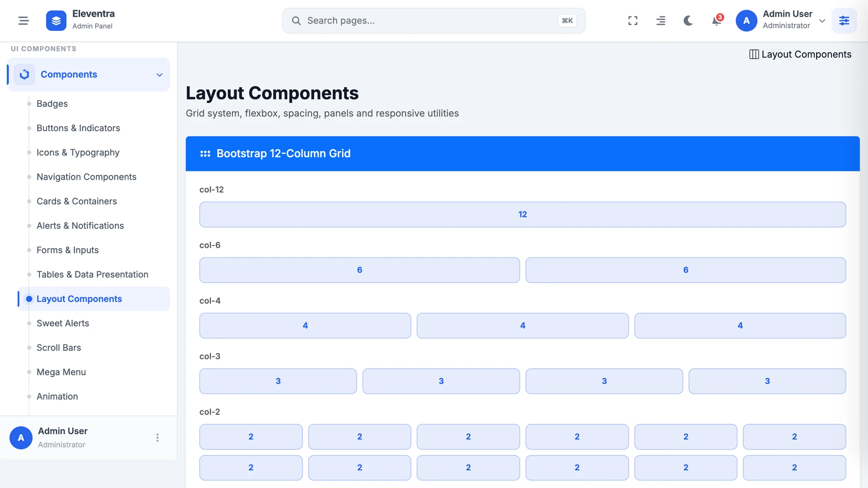Click the col-2 label

coord(210,412)
